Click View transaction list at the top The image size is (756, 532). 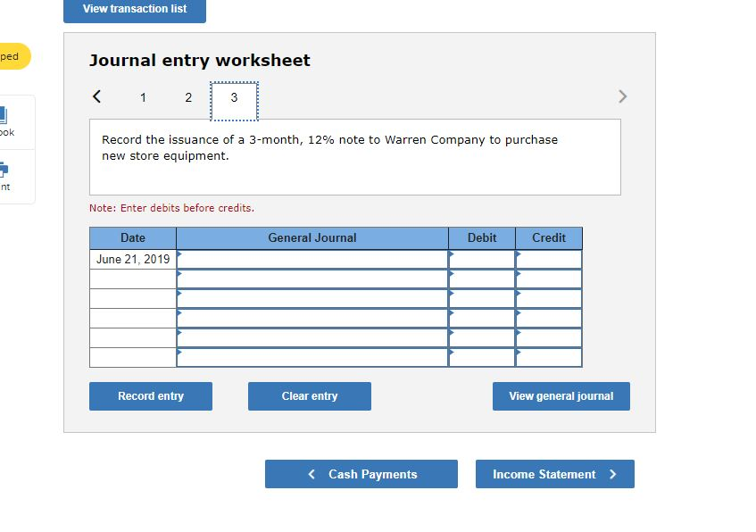[134, 10]
